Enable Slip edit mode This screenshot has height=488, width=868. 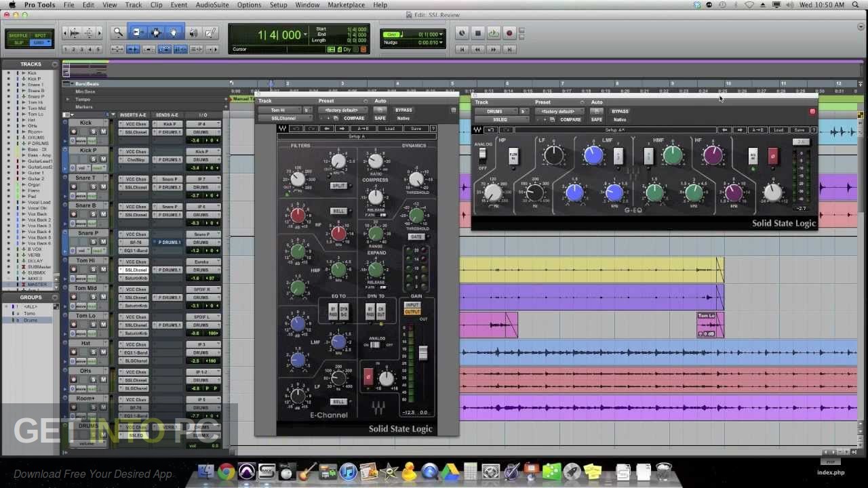point(18,43)
